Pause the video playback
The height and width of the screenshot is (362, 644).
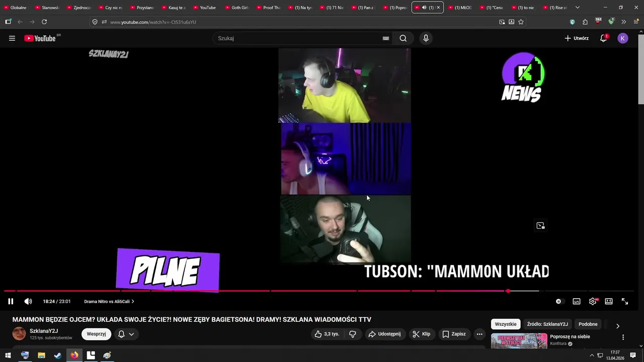[x=11, y=302]
